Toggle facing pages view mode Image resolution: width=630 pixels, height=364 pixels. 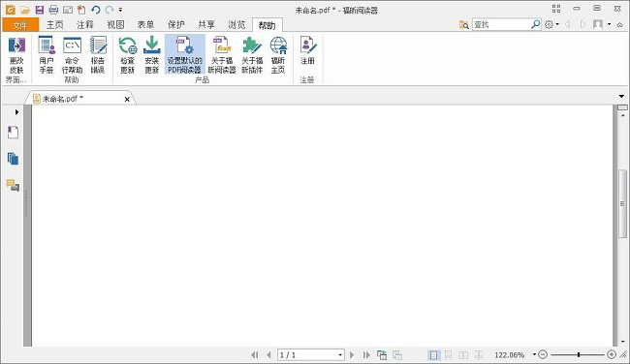pos(463,354)
